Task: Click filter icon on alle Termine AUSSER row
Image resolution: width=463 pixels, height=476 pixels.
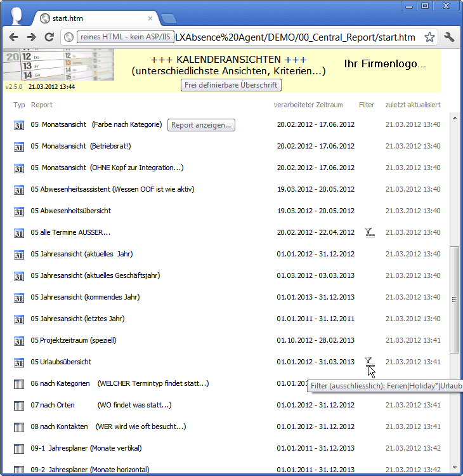Action: [369, 232]
